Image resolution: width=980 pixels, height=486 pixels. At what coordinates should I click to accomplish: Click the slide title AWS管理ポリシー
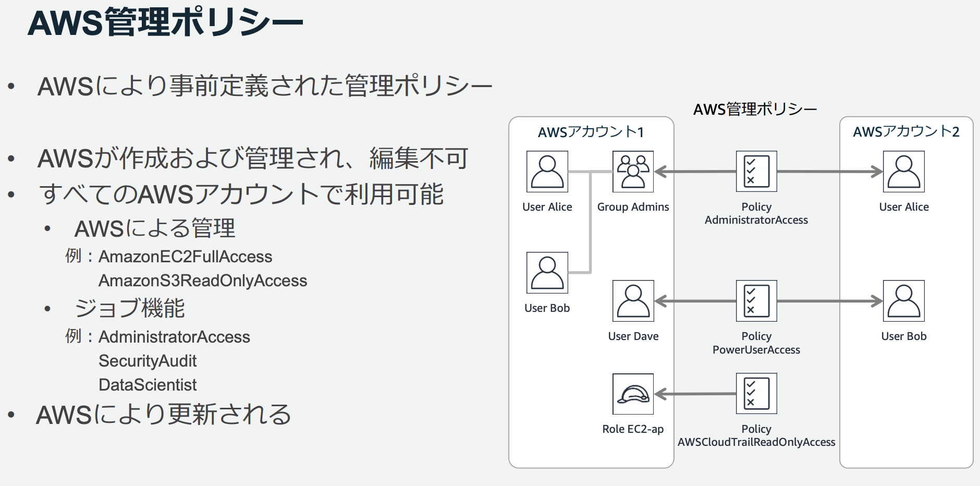[165, 23]
